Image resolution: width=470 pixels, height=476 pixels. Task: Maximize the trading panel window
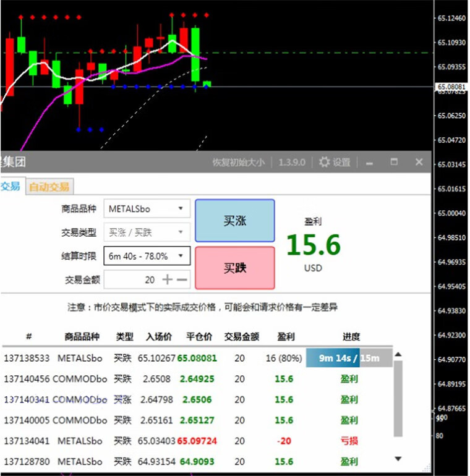pyautogui.click(x=394, y=161)
